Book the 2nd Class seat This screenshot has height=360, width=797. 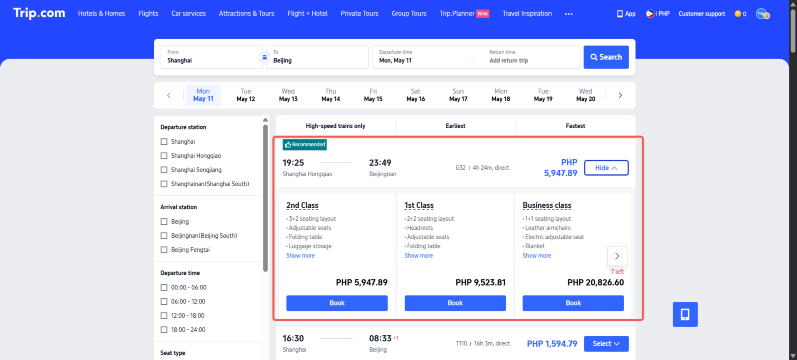click(337, 303)
